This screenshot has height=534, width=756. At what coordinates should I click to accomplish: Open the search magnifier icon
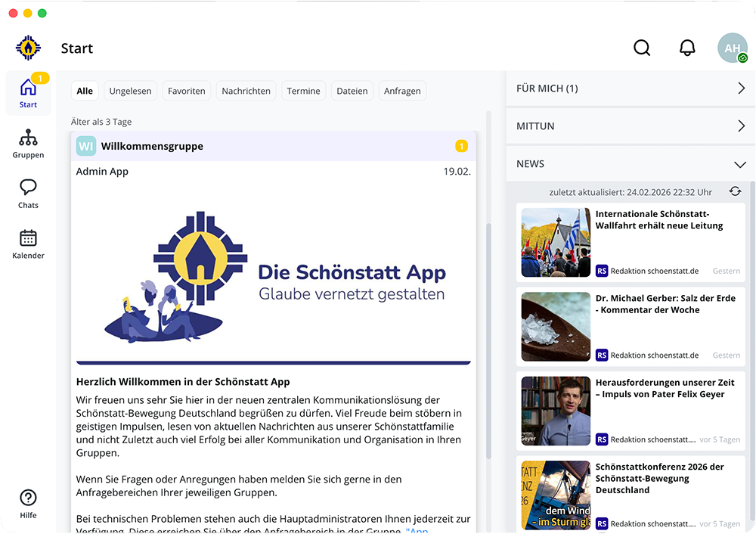[642, 48]
